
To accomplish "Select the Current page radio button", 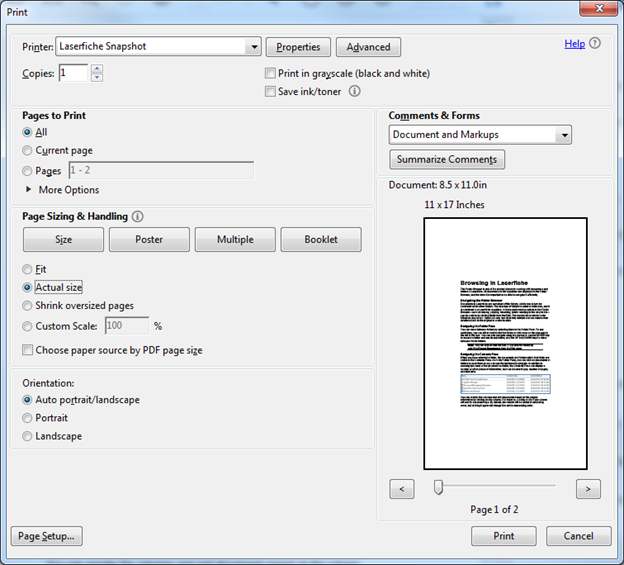I will pos(27,150).
